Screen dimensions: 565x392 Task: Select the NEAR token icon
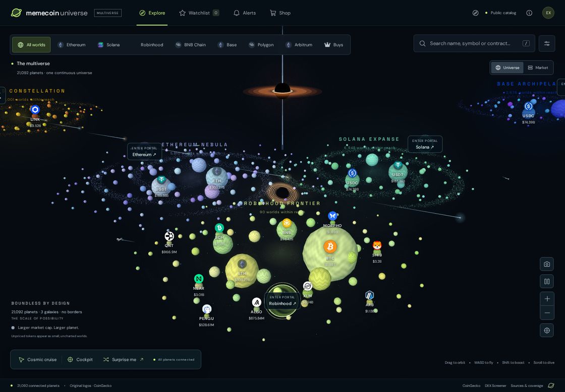pos(199,279)
